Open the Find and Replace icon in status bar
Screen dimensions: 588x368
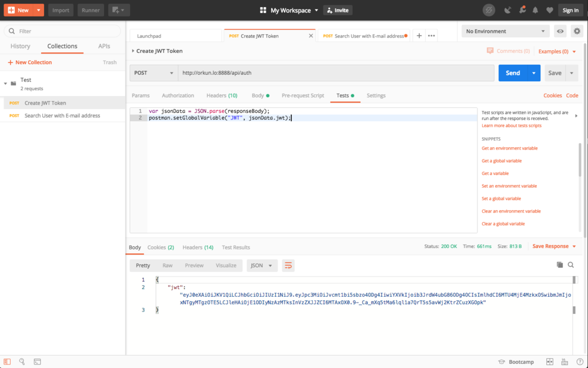[22, 362]
